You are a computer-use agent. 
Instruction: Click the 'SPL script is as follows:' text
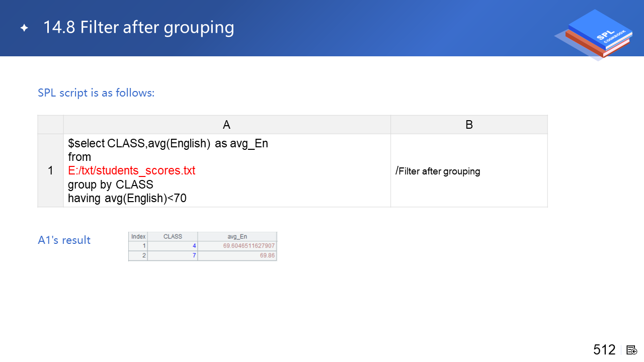click(x=96, y=93)
